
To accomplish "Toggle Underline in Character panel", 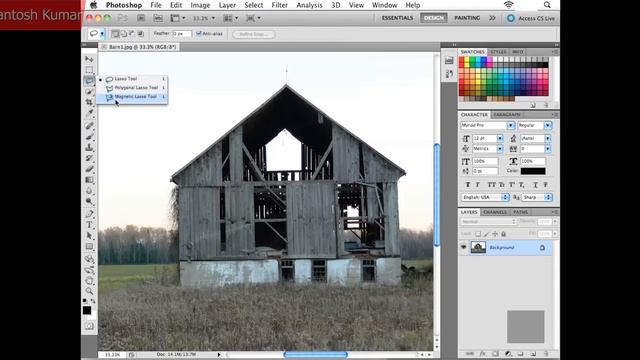I will coord(536,185).
